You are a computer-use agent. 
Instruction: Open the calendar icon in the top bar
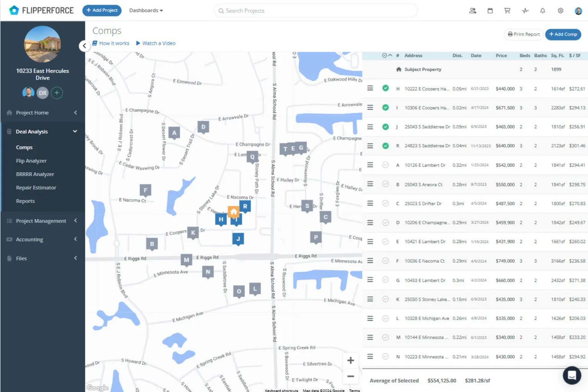pyautogui.click(x=490, y=10)
